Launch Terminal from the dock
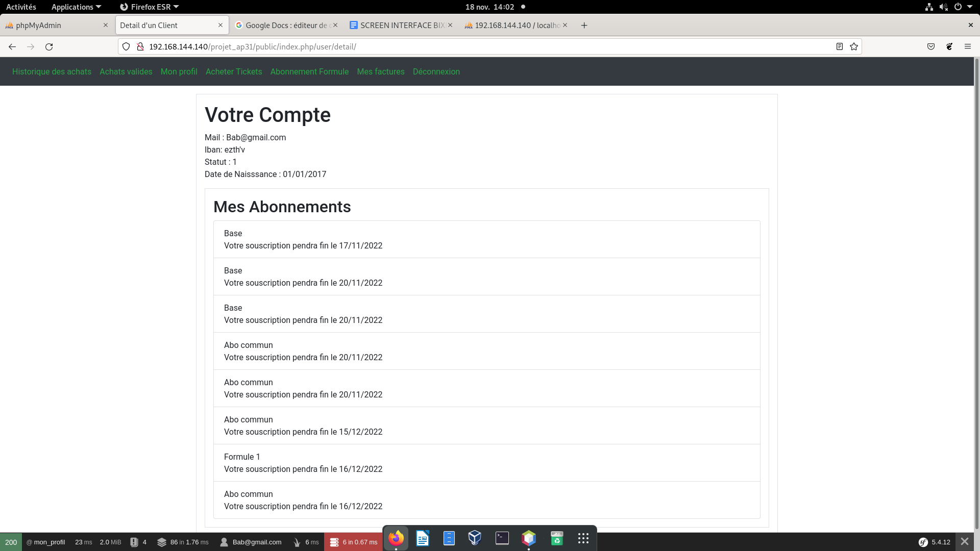 click(x=502, y=538)
